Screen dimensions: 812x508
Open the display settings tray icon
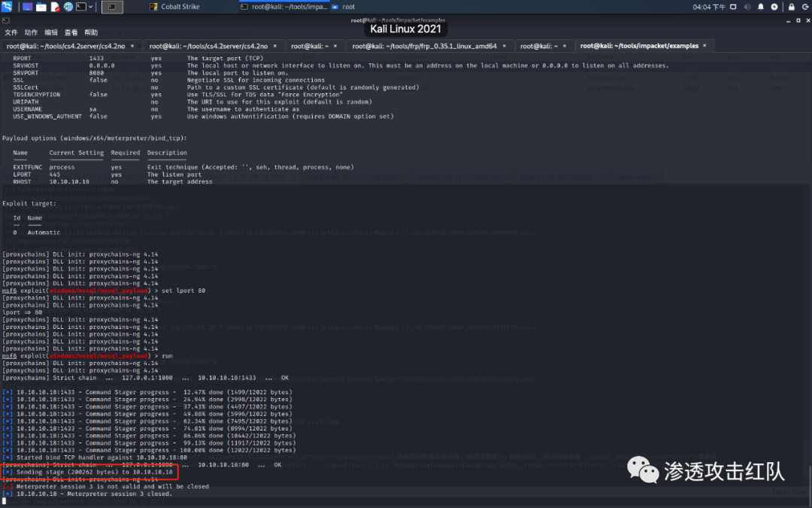(x=733, y=7)
